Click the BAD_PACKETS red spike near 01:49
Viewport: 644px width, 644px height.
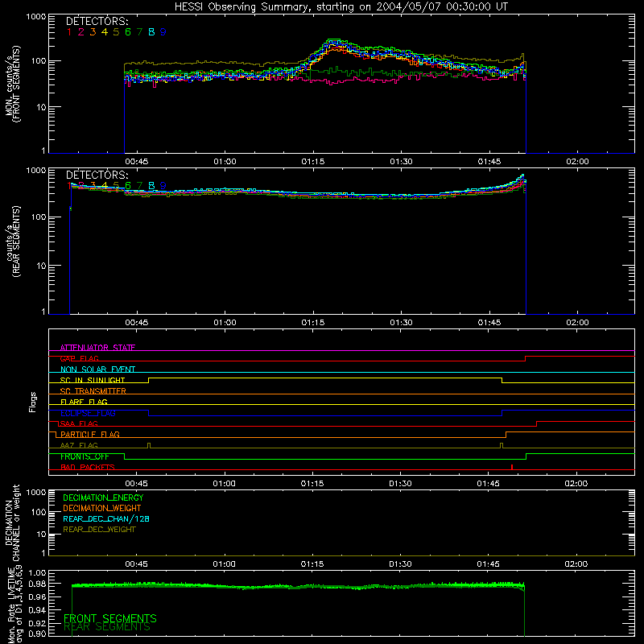coord(512,467)
